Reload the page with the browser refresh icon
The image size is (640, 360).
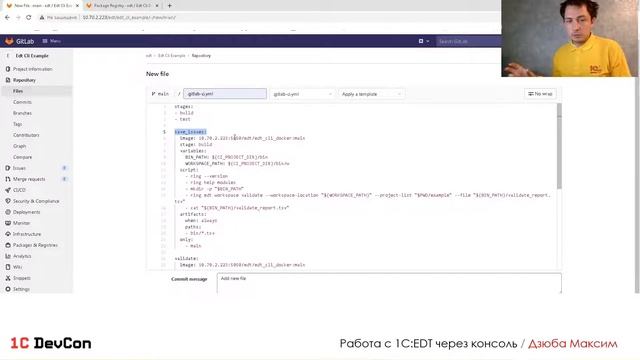[x=29, y=18]
